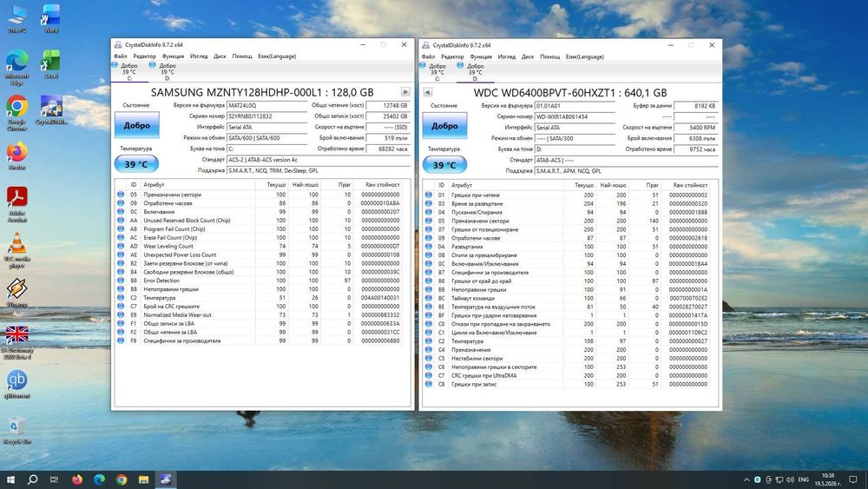
Task: Open Word desktop shortcut
Action: click(51, 18)
